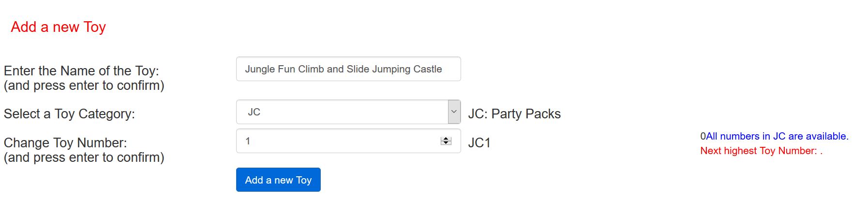Viewport: 868px width, 213px height.
Task: Click the word "Castle" in the name field
Action: [x=427, y=69]
